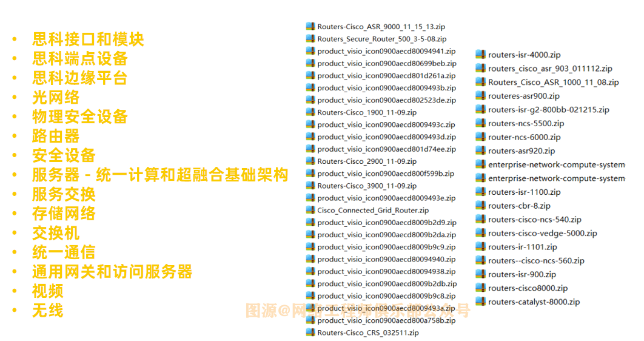Select file name product_visio_icon0900aecd8009b2db.zip
The width and height of the screenshot is (644, 341).
[x=387, y=284]
